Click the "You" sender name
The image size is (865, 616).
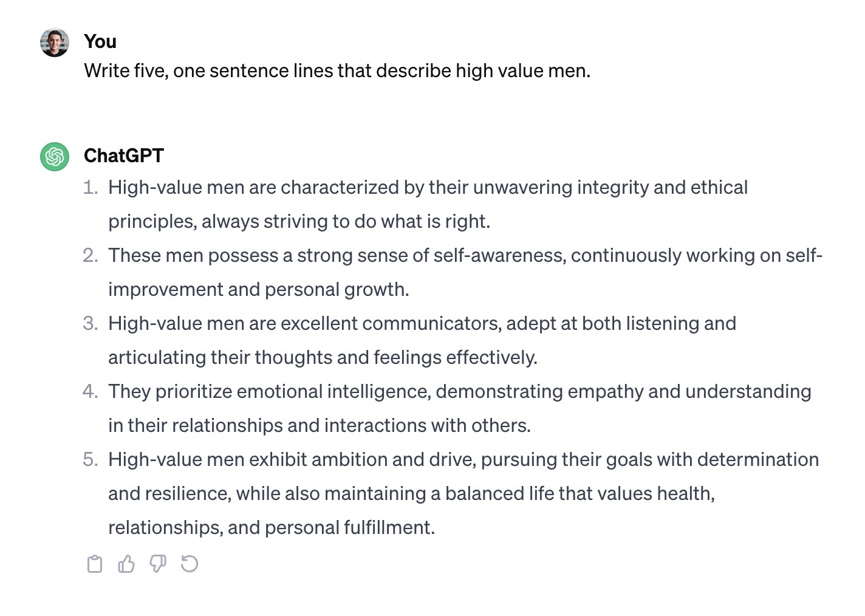pos(100,41)
